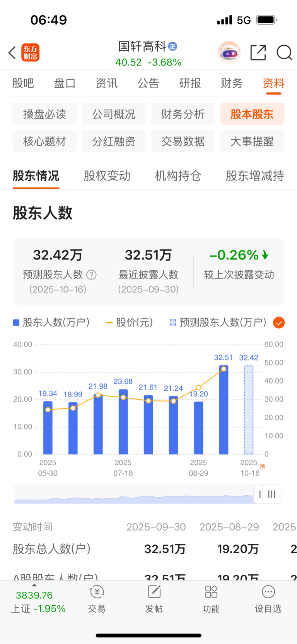Tap the battery indicator in status bar

266,20
